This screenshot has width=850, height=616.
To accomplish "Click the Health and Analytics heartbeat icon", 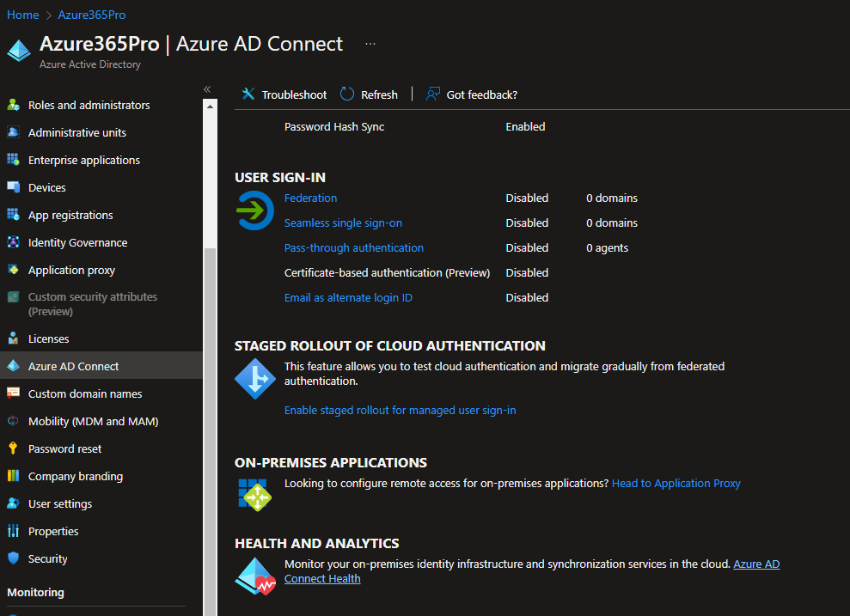I will [x=255, y=576].
